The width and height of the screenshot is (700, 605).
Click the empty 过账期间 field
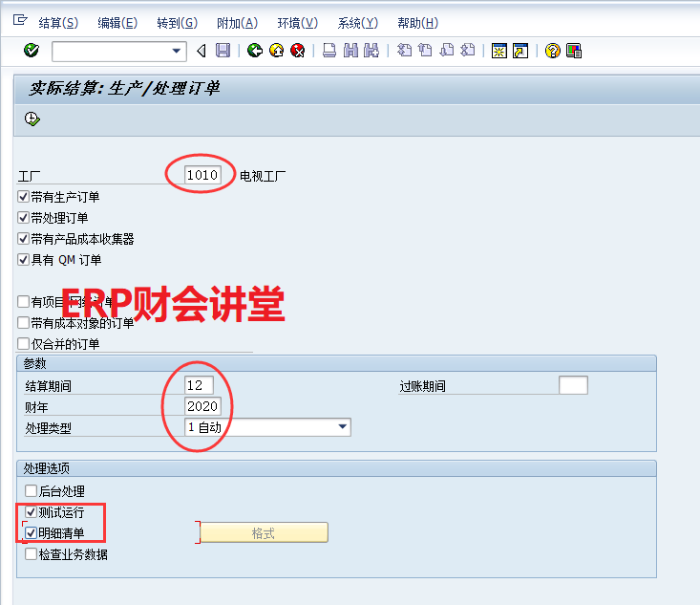click(x=573, y=385)
